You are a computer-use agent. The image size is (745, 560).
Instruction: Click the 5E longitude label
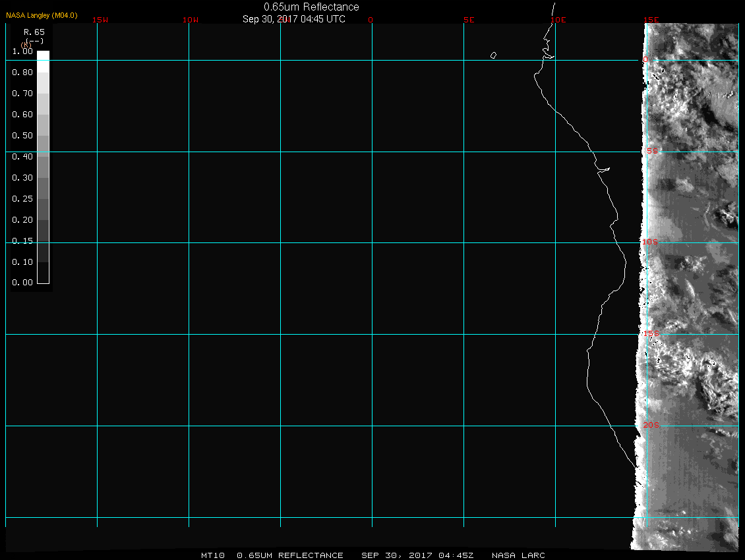tap(469, 20)
